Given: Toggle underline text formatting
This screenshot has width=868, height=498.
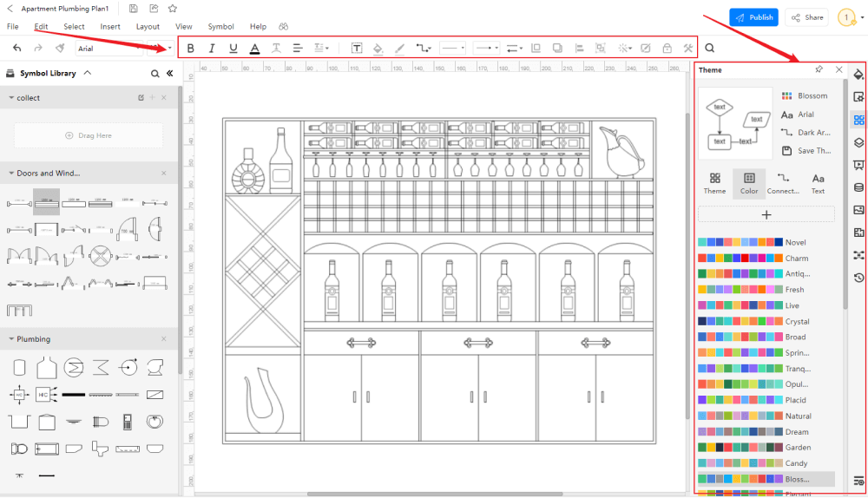Looking at the screenshot, I should coord(233,49).
